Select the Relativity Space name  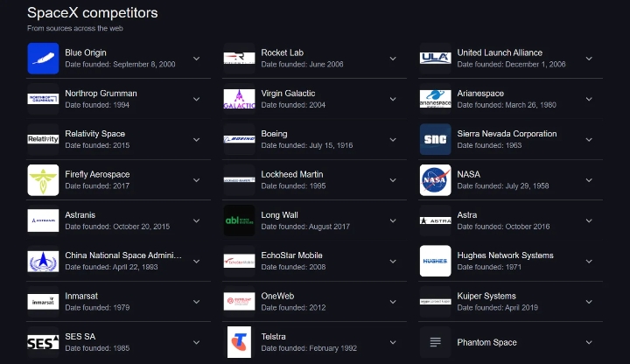point(94,134)
